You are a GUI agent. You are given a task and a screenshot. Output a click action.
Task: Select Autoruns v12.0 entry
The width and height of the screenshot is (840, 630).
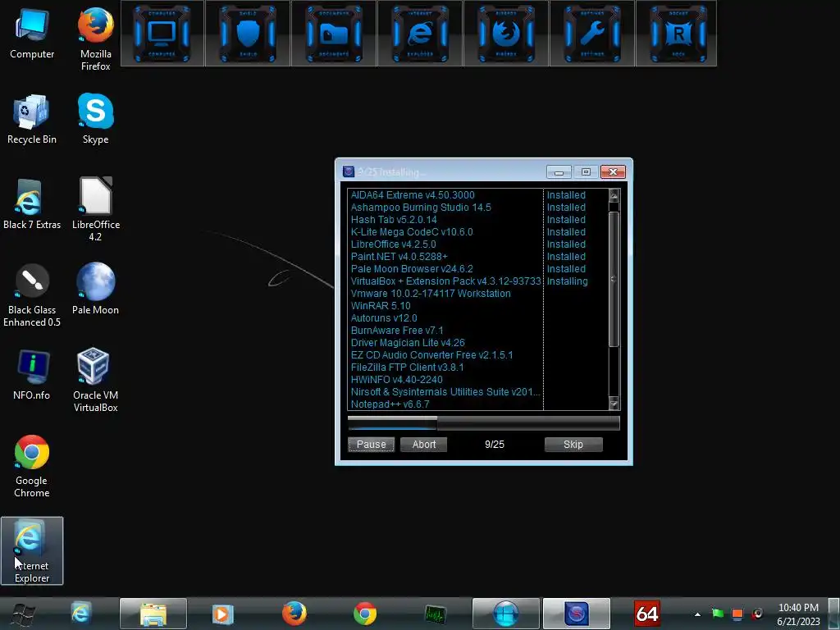tap(384, 318)
